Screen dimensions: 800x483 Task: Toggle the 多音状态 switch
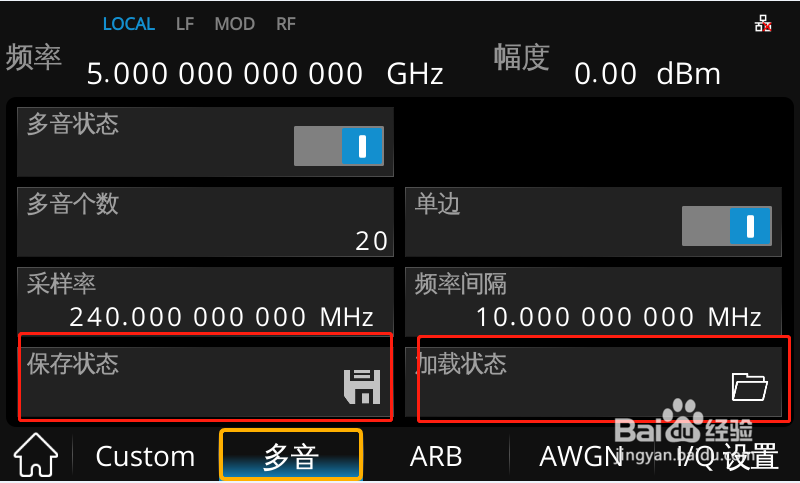[339, 146]
